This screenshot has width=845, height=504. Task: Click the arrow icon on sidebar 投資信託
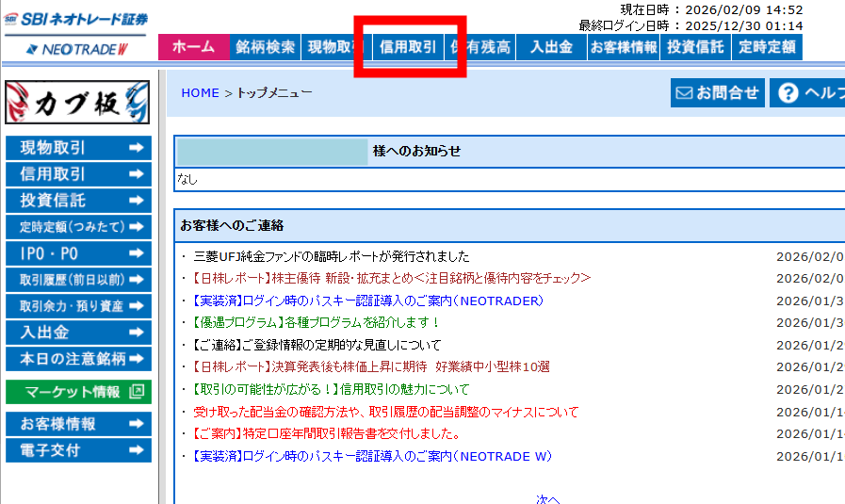click(x=137, y=201)
